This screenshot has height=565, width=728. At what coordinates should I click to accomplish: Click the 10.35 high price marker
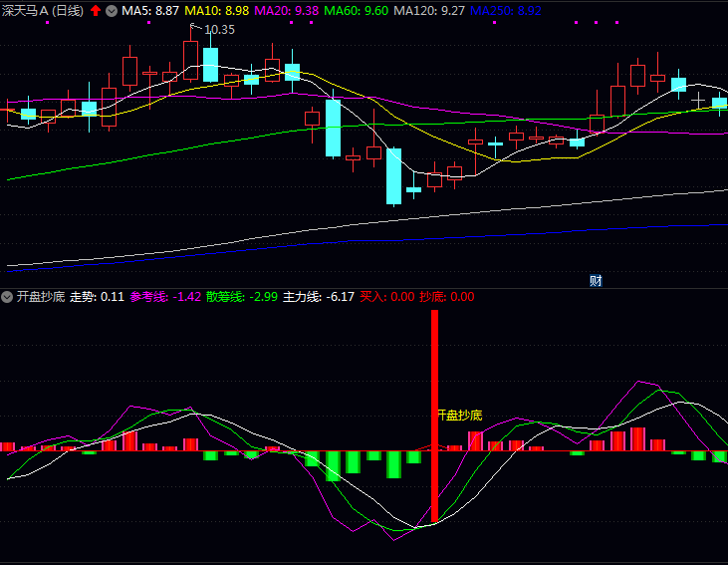click(x=218, y=30)
